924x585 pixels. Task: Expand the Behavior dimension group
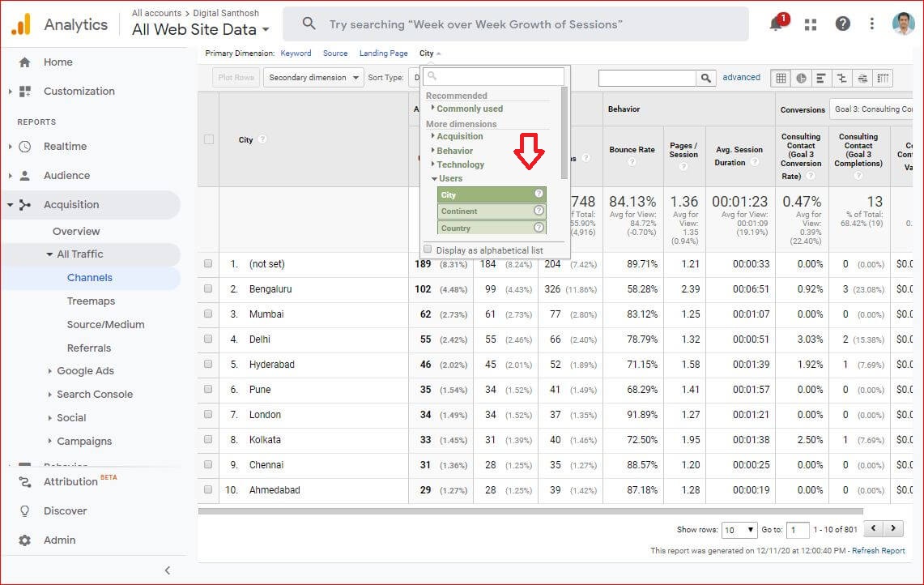[454, 151]
